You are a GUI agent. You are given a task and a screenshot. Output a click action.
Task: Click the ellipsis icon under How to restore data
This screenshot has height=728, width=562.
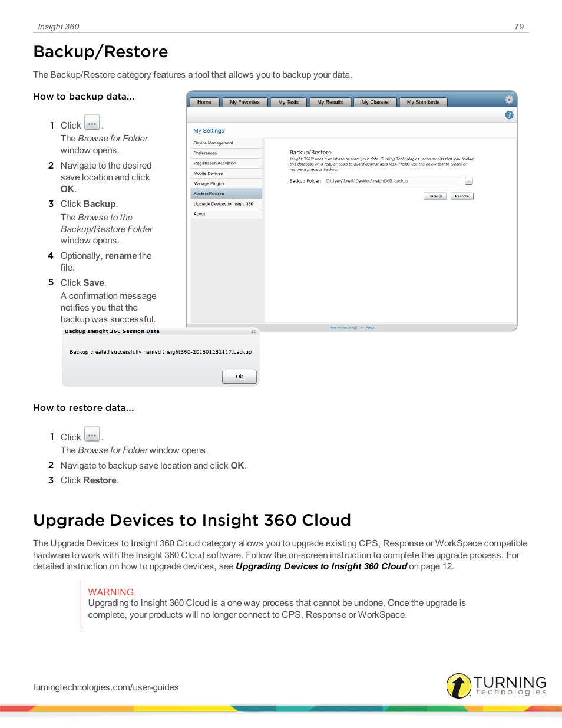[92, 434]
